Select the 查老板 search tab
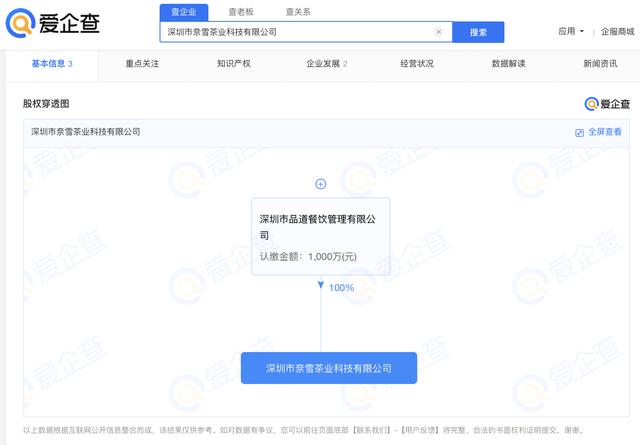The height and width of the screenshot is (445, 640). (x=241, y=12)
